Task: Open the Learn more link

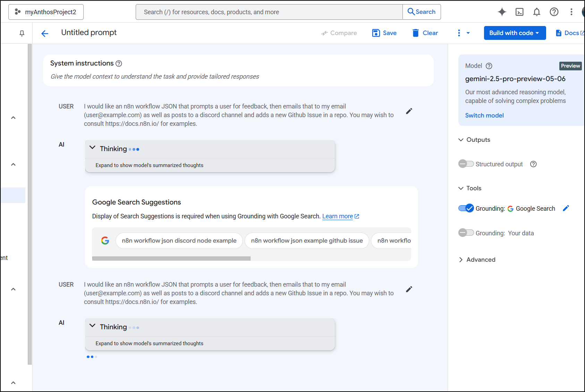Action: pyautogui.click(x=340, y=216)
